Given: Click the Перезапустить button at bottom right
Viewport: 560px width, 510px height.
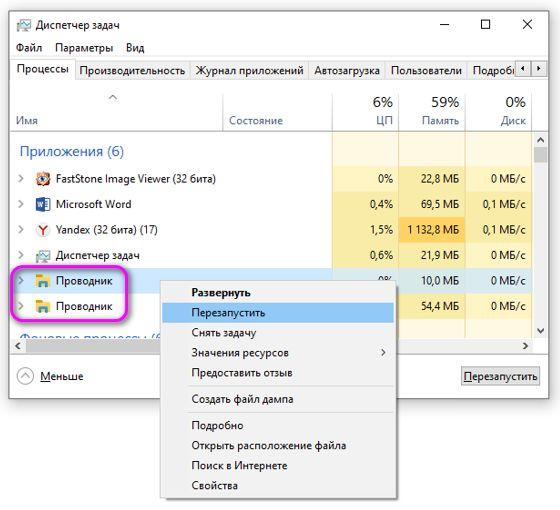Looking at the screenshot, I should click(x=500, y=376).
